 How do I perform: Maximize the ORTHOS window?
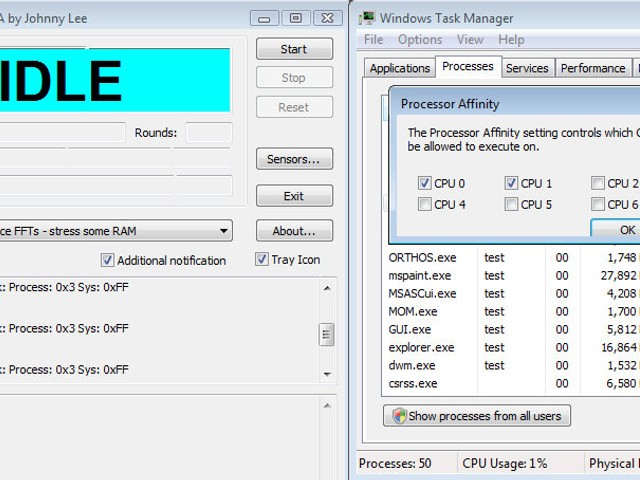click(296, 18)
